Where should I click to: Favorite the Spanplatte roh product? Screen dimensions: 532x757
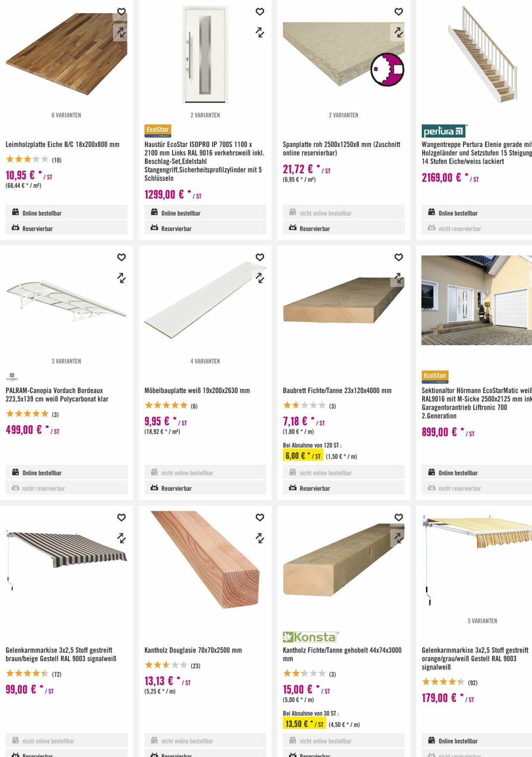[398, 12]
